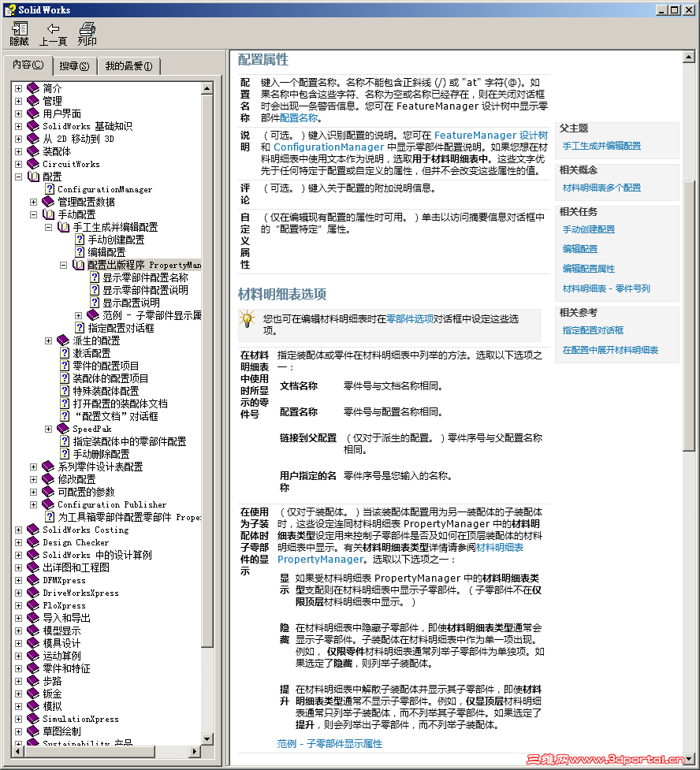Click the content pane scroll-up arrow
The width and height of the screenshot is (700, 770).
tap(689, 57)
